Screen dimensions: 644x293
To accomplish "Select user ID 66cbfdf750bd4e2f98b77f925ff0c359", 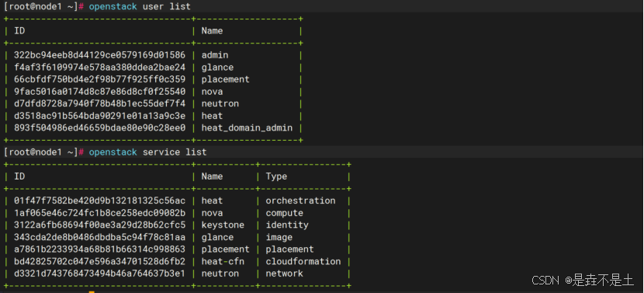I will (x=99, y=79).
